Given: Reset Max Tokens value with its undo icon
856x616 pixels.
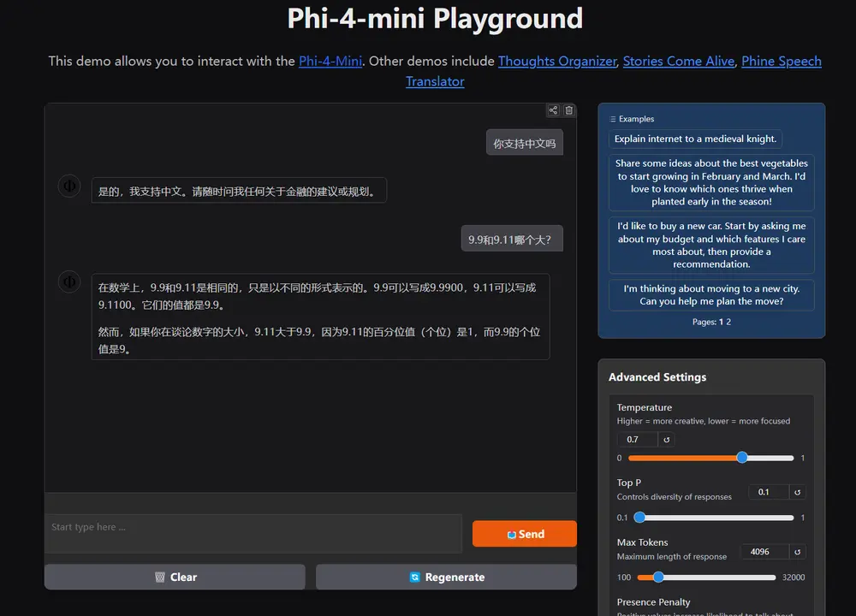Looking at the screenshot, I should pos(798,552).
